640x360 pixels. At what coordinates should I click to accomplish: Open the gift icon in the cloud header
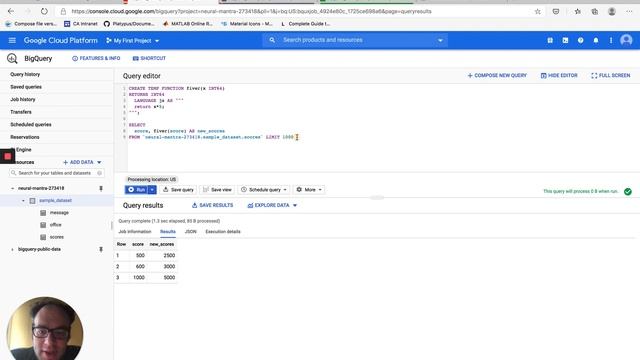(x=550, y=40)
